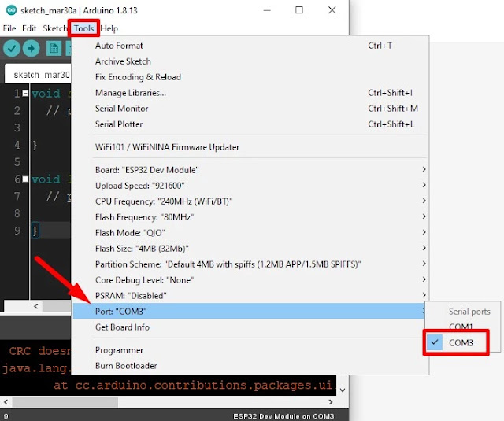
Task: Expand PSRAM "Disabled" submenu
Action: (250, 296)
